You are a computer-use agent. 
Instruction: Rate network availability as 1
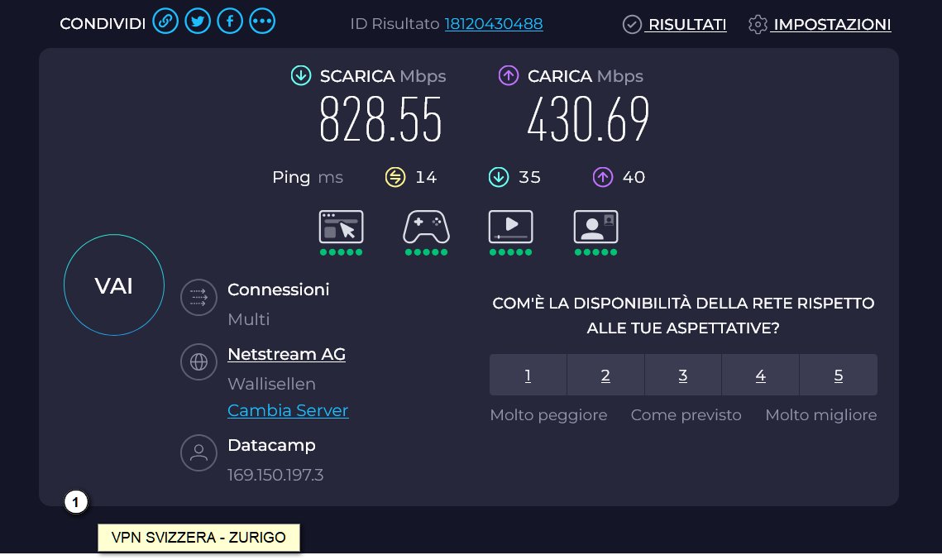[528, 375]
